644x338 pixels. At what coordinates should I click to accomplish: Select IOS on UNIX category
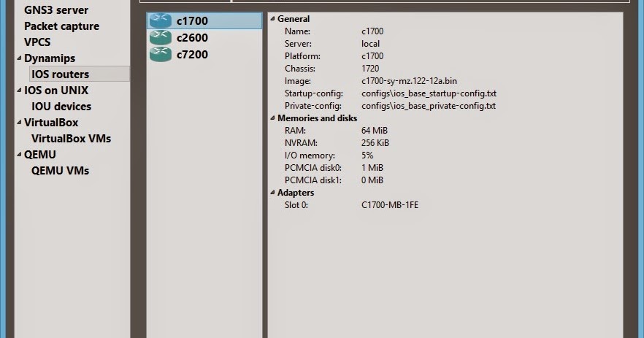[x=55, y=90]
